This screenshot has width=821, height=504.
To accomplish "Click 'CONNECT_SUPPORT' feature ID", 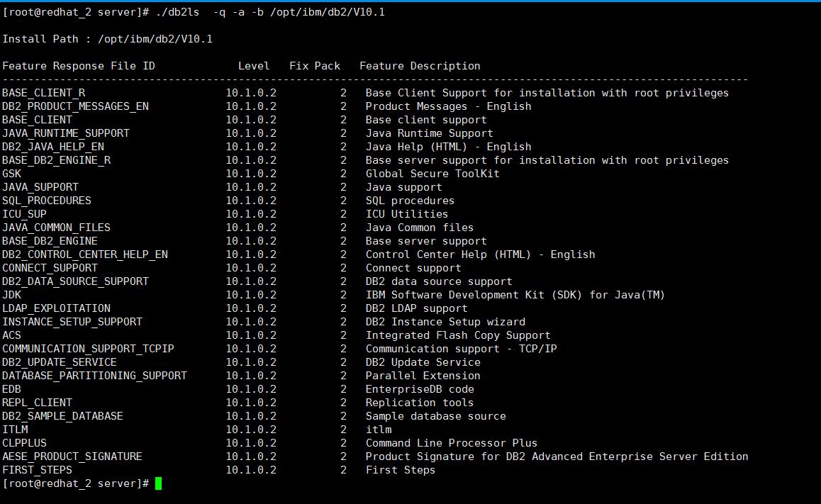I will click(x=50, y=268).
